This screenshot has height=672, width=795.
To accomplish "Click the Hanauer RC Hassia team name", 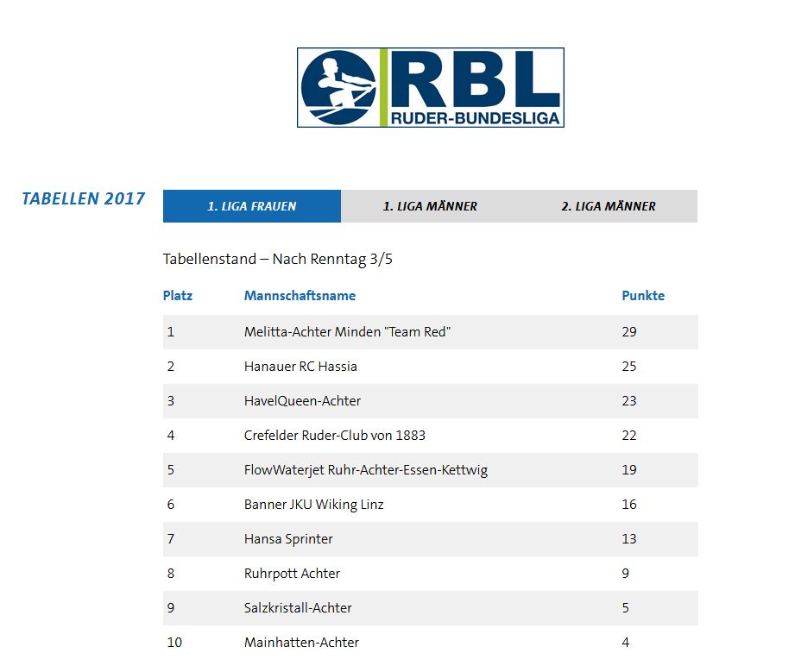I will pyautogui.click(x=300, y=367).
